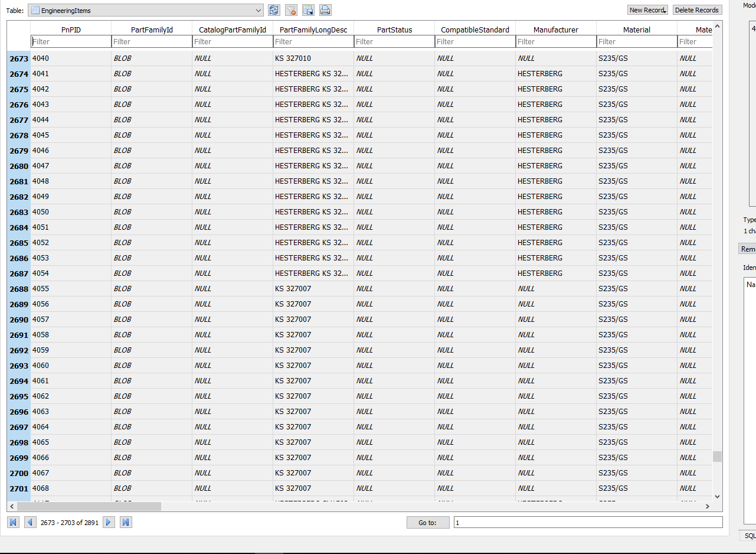Jump to the first record page
The image size is (756, 554).
12,522
